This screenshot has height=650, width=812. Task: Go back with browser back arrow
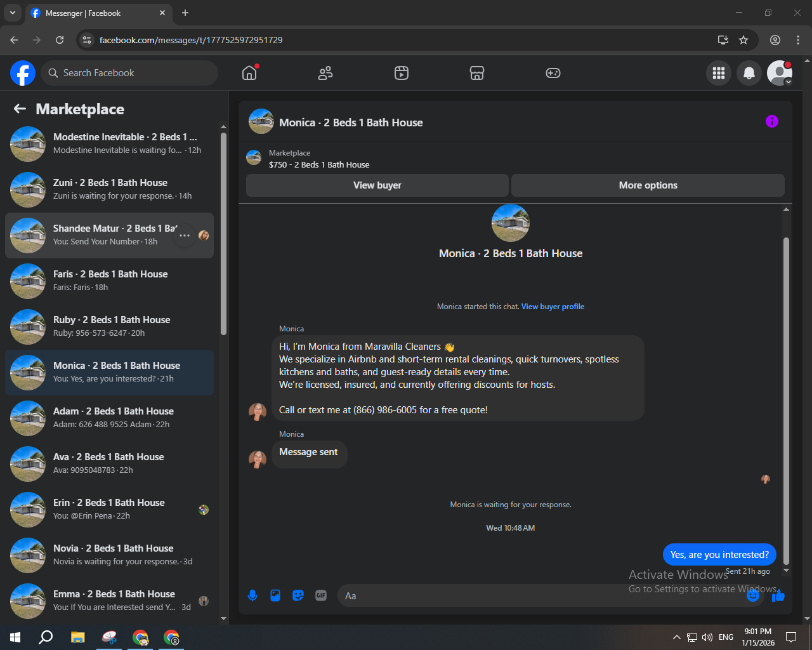click(14, 40)
